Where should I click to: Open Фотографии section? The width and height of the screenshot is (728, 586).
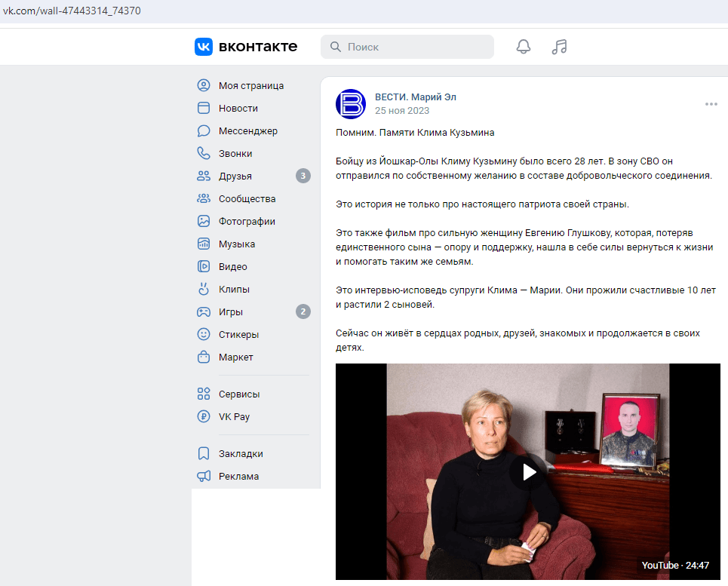(247, 221)
